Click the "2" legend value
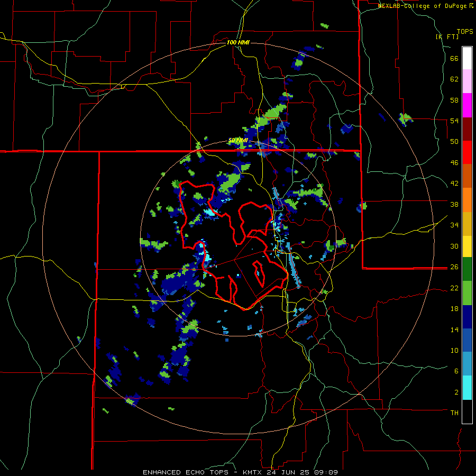Viewport: 476px width, 476px height. coord(456,392)
